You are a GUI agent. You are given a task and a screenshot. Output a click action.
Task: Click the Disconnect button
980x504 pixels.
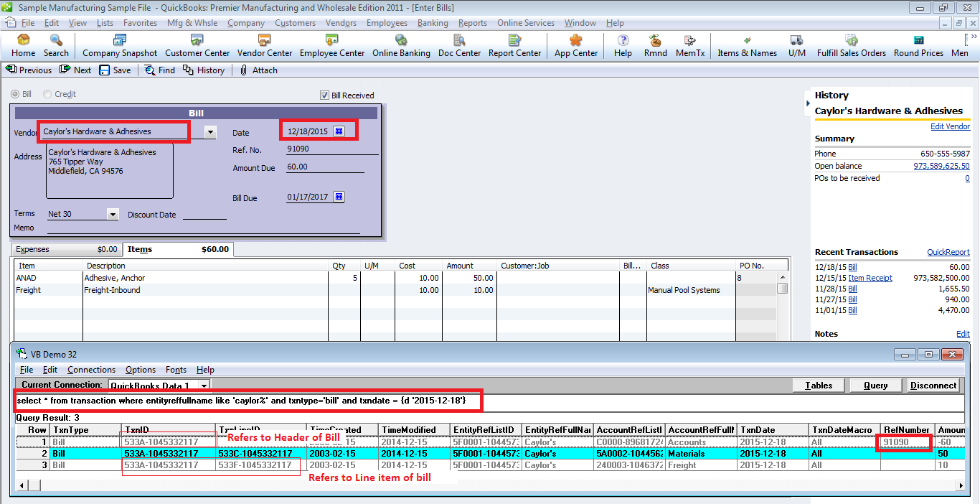(933, 386)
